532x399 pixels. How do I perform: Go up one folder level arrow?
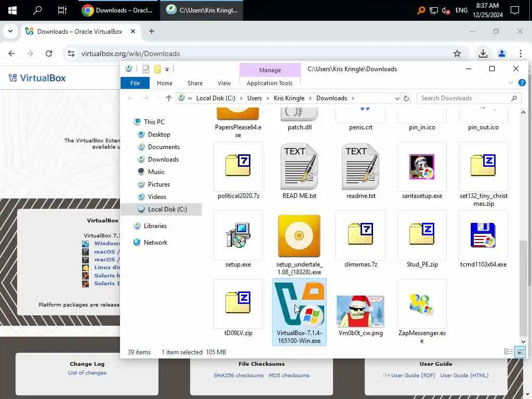(169, 98)
